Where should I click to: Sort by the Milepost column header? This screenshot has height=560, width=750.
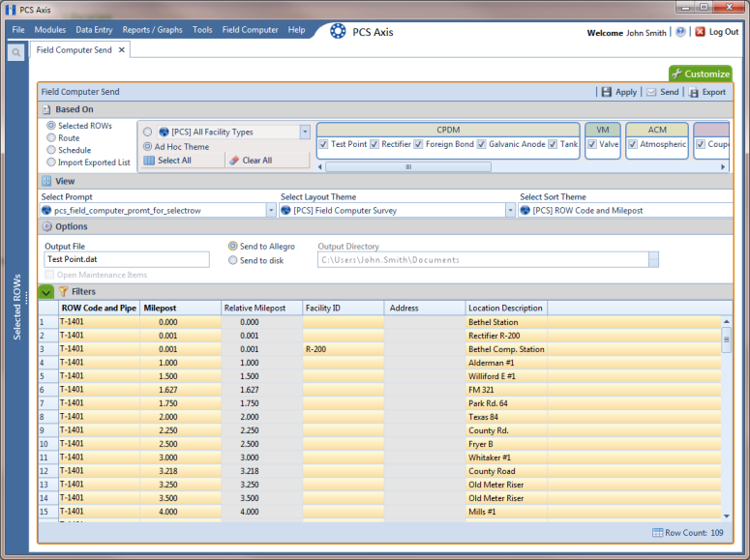click(x=181, y=308)
